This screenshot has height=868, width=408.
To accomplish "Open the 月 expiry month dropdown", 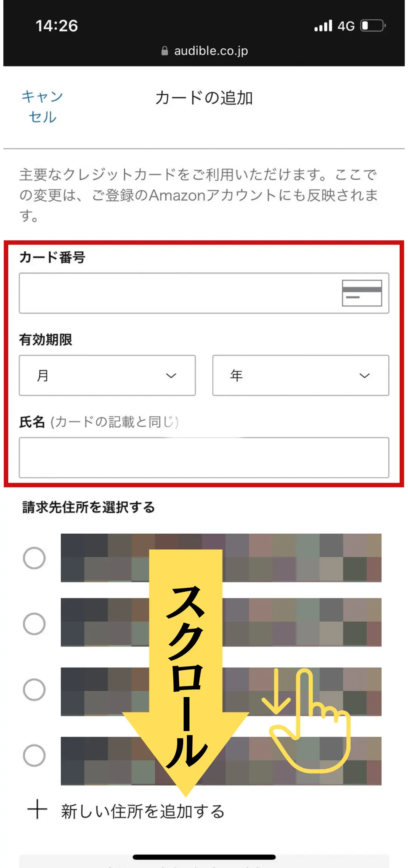I will [107, 375].
